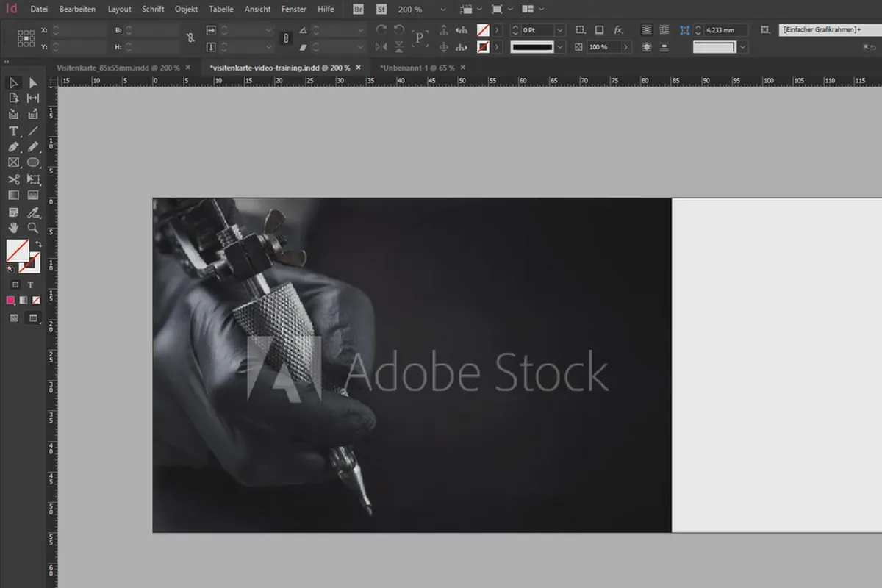
Task: Select the Page tool
Action: coord(13,98)
